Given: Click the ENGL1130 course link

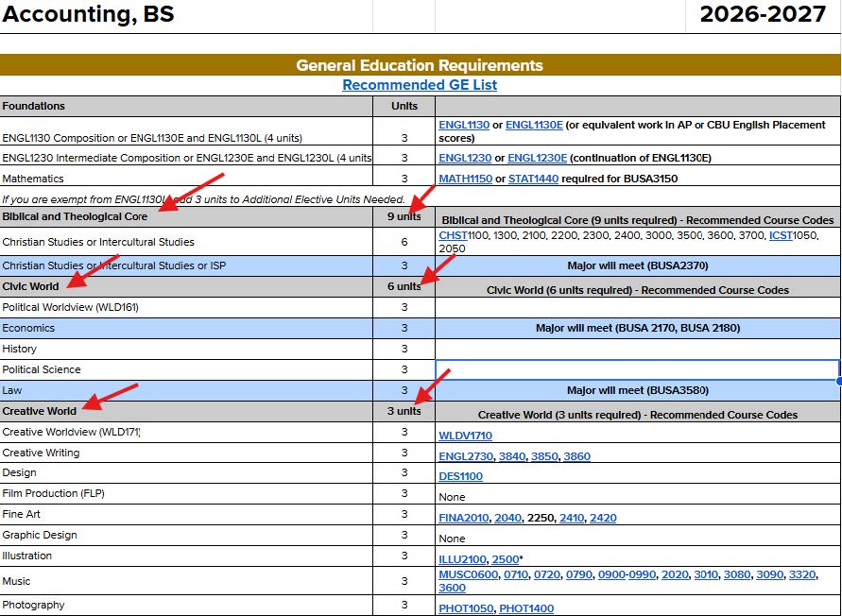Looking at the screenshot, I should (464, 125).
